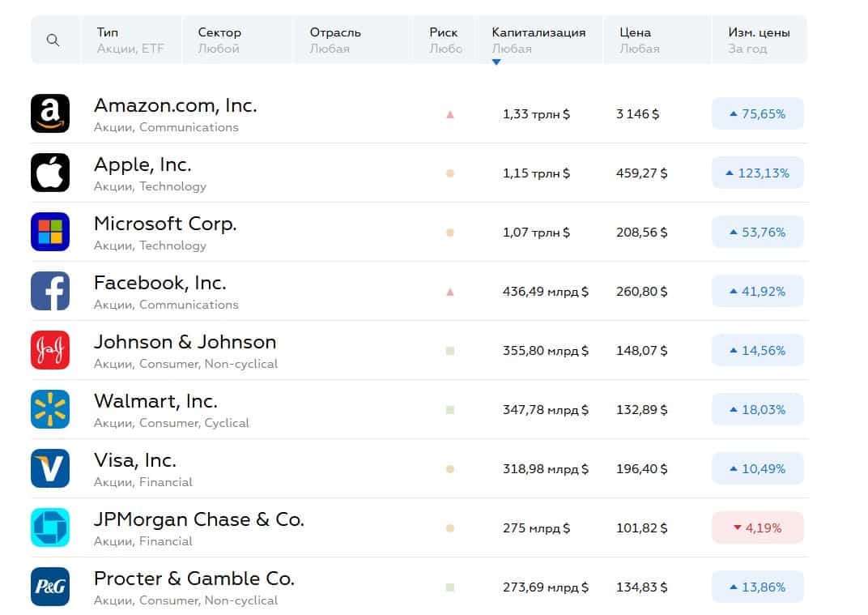
Task: Open the Сектор filter dropdown
Action: 236,41
